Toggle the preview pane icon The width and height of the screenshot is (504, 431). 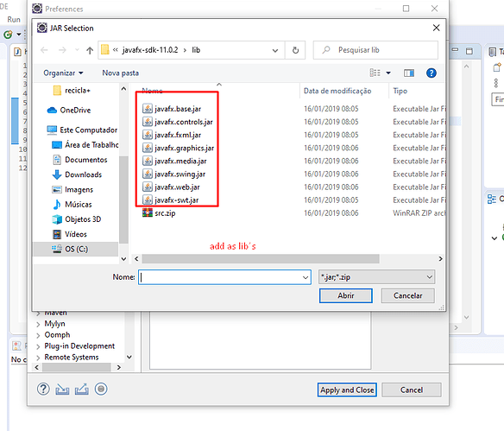click(409, 73)
